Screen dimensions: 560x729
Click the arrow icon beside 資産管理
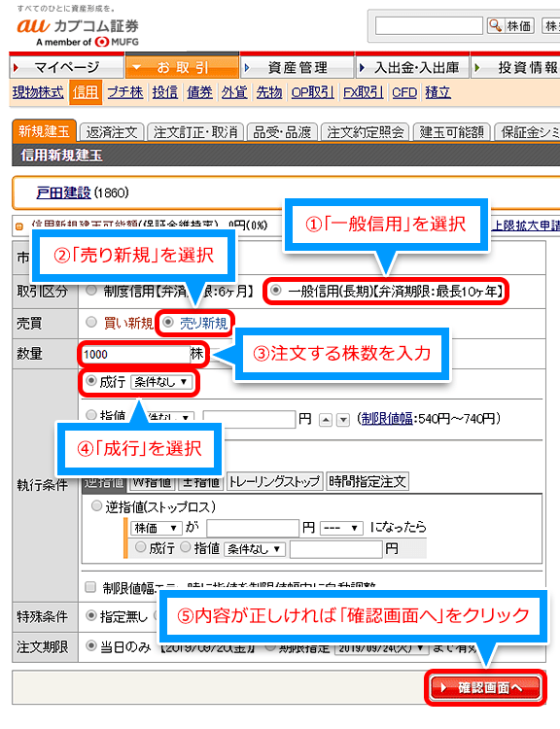point(248,68)
